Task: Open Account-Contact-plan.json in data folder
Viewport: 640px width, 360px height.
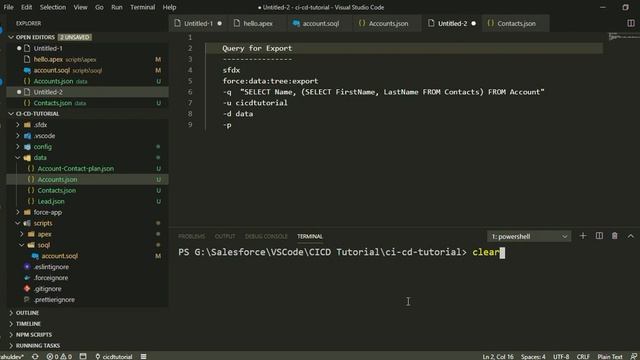Action: click(76, 169)
